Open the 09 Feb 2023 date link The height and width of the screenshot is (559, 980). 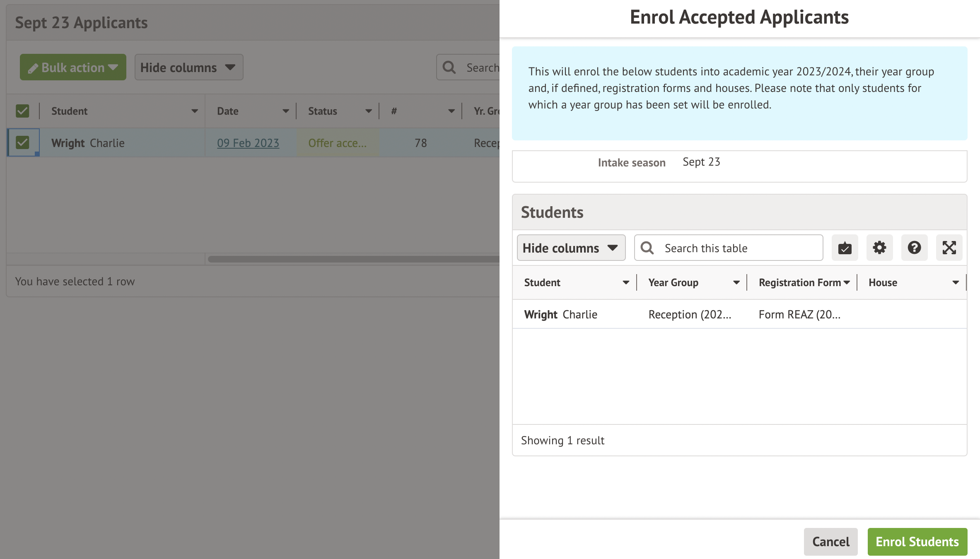pyautogui.click(x=248, y=143)
